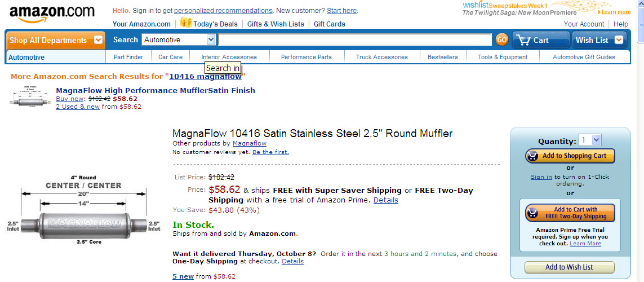Click the Add to Shopping Cart button
Image resolution: width=644 pixels, height=282 pixels.
pos(570,156)
